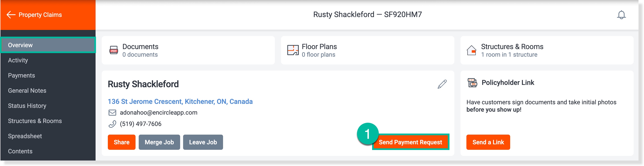Click the Policyholder Link icon
Viewport: 644px width, 166px height.
(472, 83)
